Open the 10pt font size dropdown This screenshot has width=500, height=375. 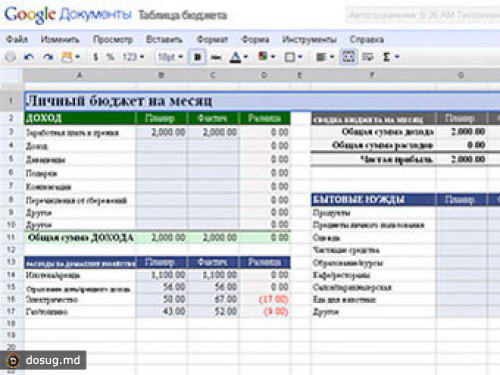pyautogui.click(x=170, y=57)
